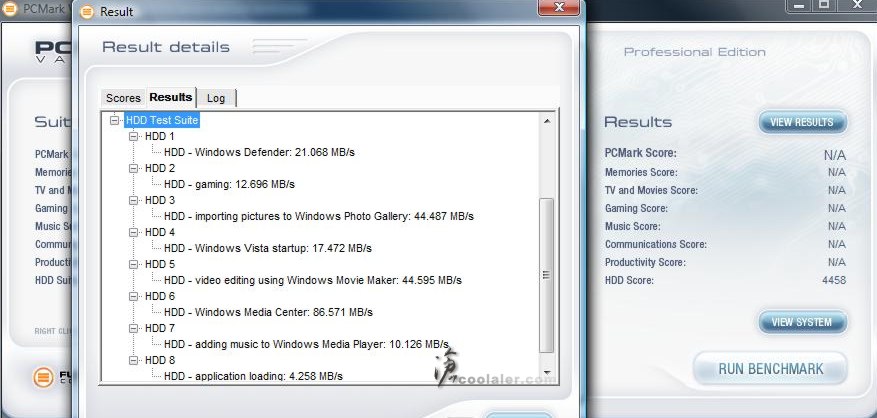Screen dimensions: 877x418
Task: Collapse the HDD 1 tree node
Action: (133, 136)
